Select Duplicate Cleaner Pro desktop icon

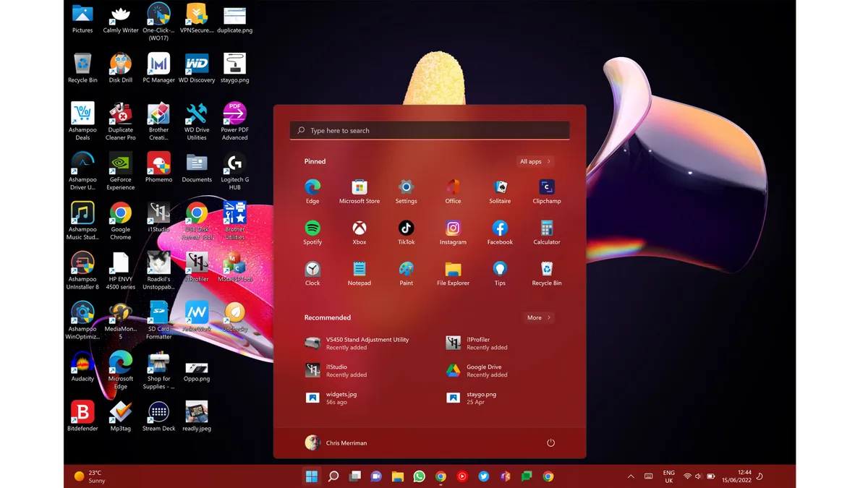[x=121, y=121]
